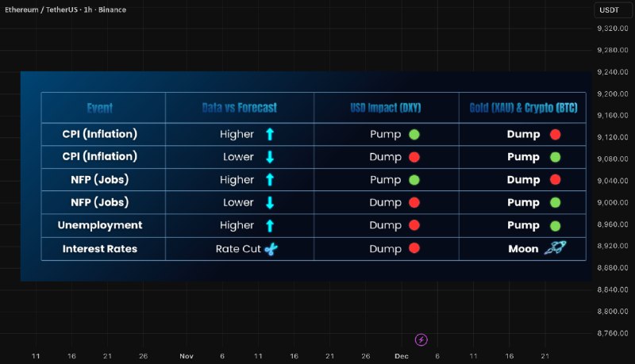Click the Unemployment event cell

pos(100,226)
